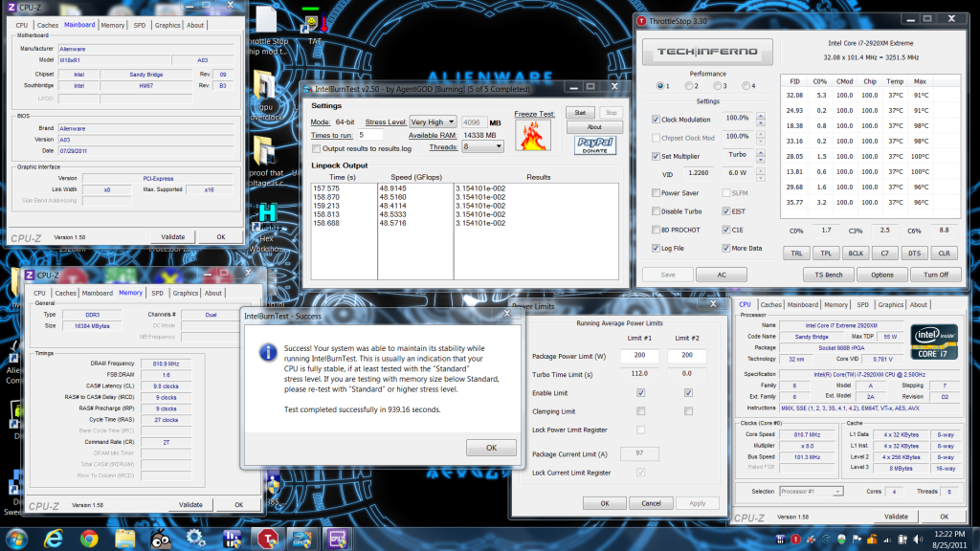This screenshot has width=980, height=551.
Task: Click the TS Bench button in ThrottleStop
Action: (x=829, y=275)
